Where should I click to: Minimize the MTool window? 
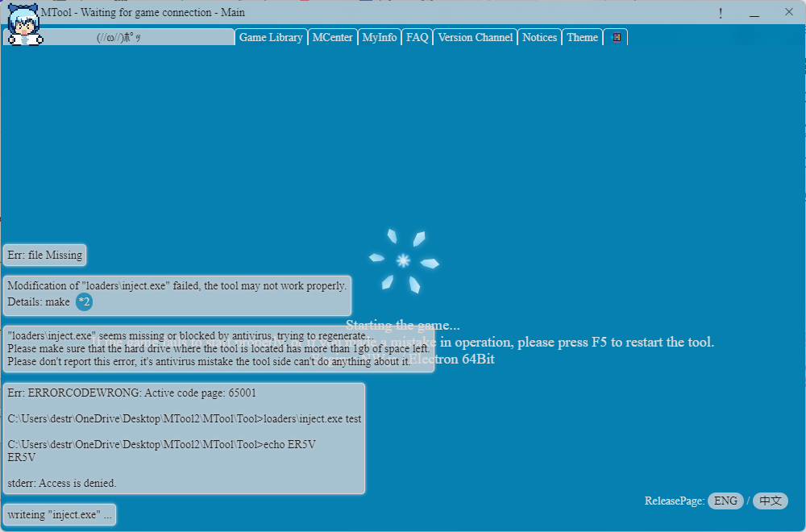[x=754, y=13]
